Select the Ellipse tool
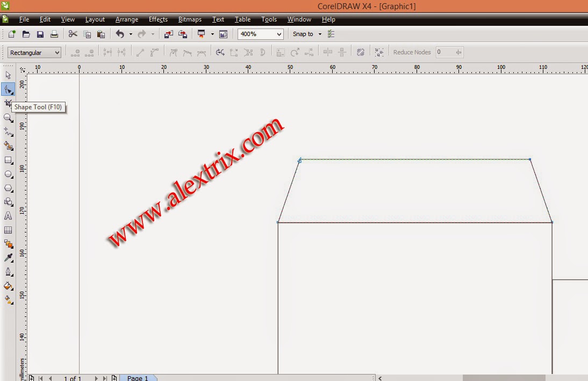588x381 pixels. pyautogui.click(x=8, y=174)
